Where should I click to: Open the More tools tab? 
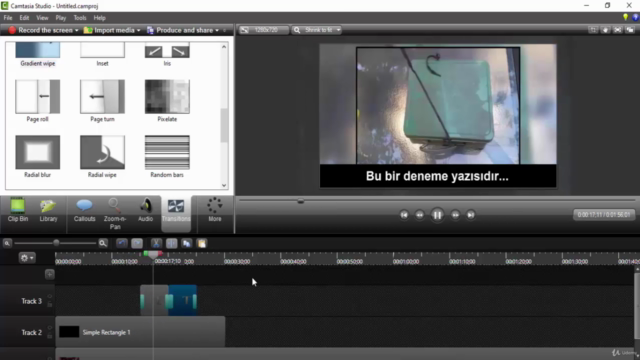point(215,210)
